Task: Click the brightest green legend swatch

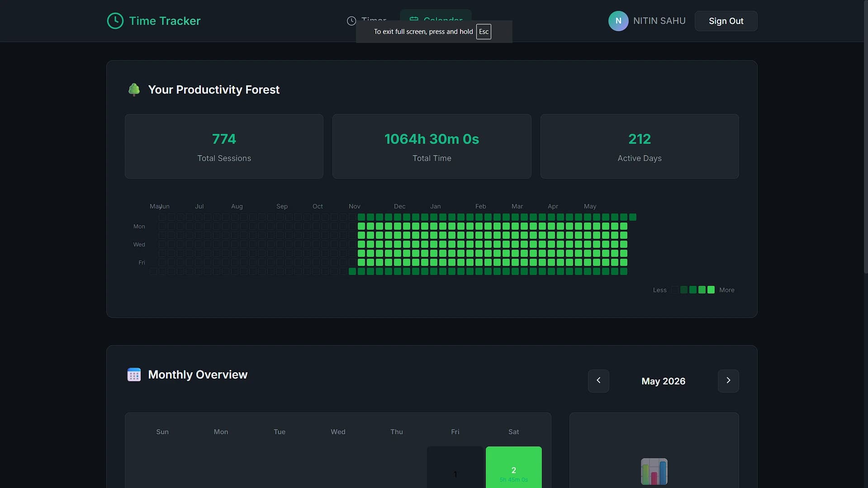Action: click(711, 290)
